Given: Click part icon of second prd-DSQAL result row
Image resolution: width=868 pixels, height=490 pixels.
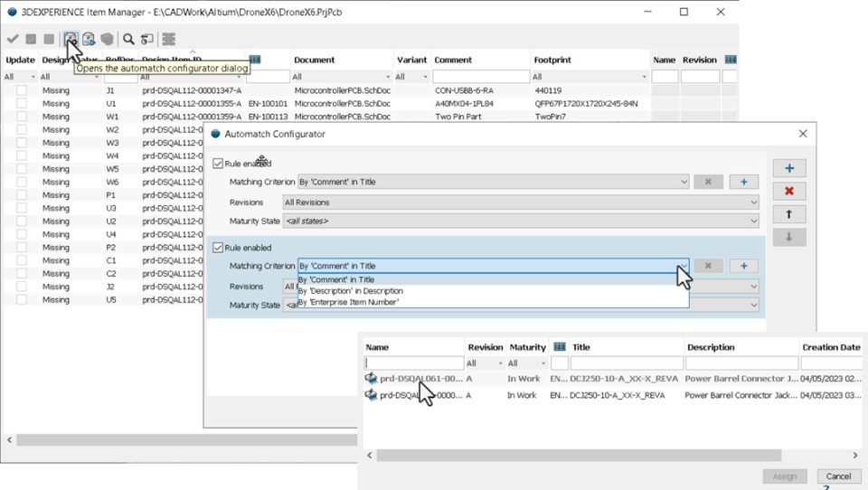Looking at the screenshot, I should pyautogui.click(x=371, y=395).
